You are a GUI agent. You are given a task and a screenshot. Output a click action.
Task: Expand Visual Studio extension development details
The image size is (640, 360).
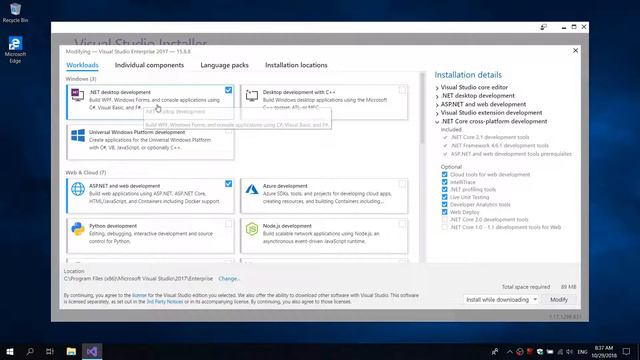(x=437, y=113)
